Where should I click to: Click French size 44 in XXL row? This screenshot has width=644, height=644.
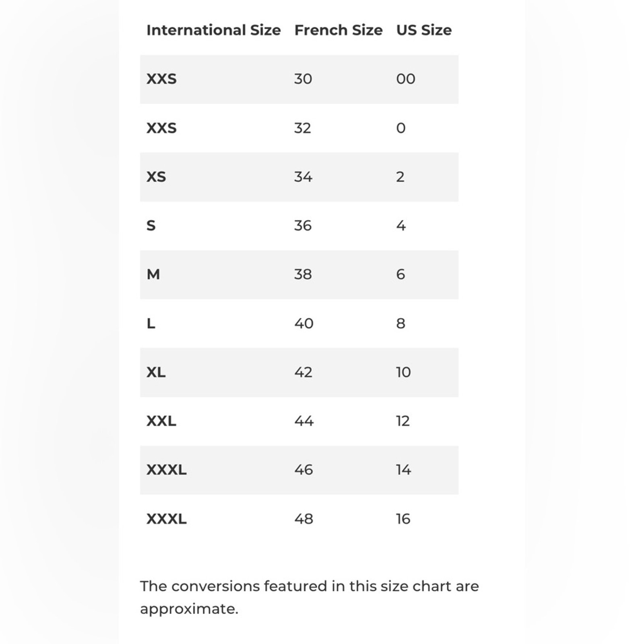[304, 421]
